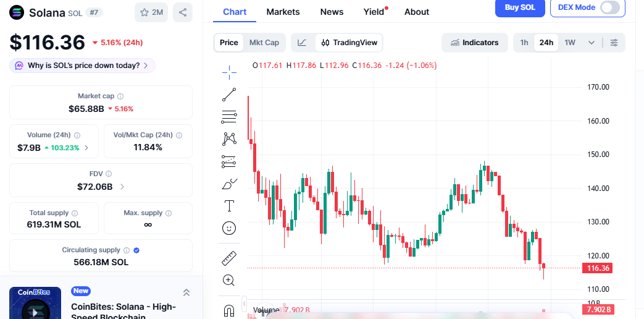
Task: Open the Markets tab
Action: tap(283, 12)
